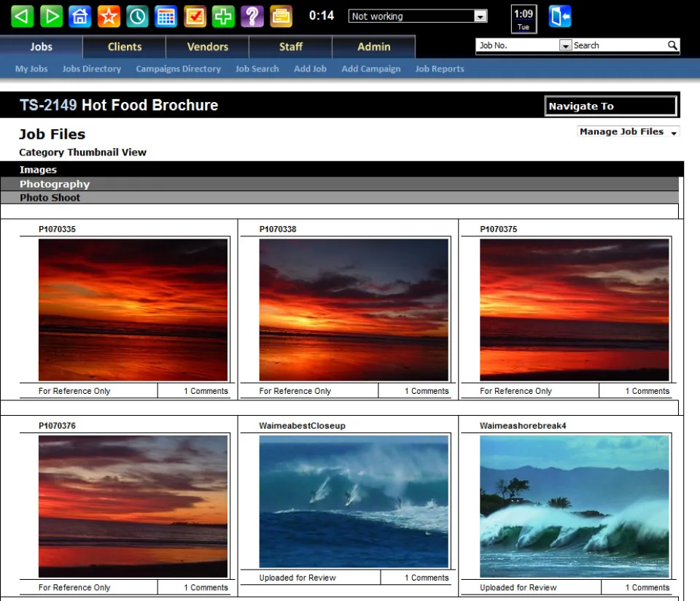Switch to the Clients tab
700x601 pixels.
pos(125,47)
